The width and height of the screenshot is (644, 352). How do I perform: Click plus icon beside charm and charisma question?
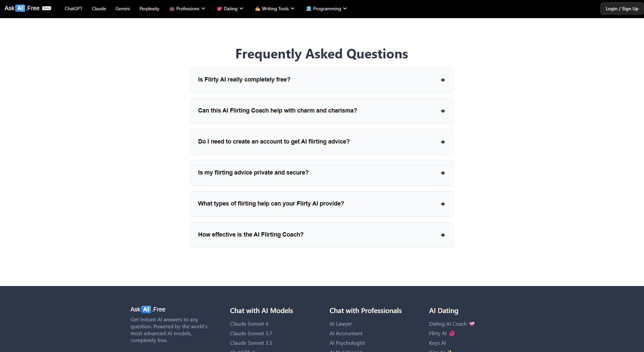click(x=443, y=111)
